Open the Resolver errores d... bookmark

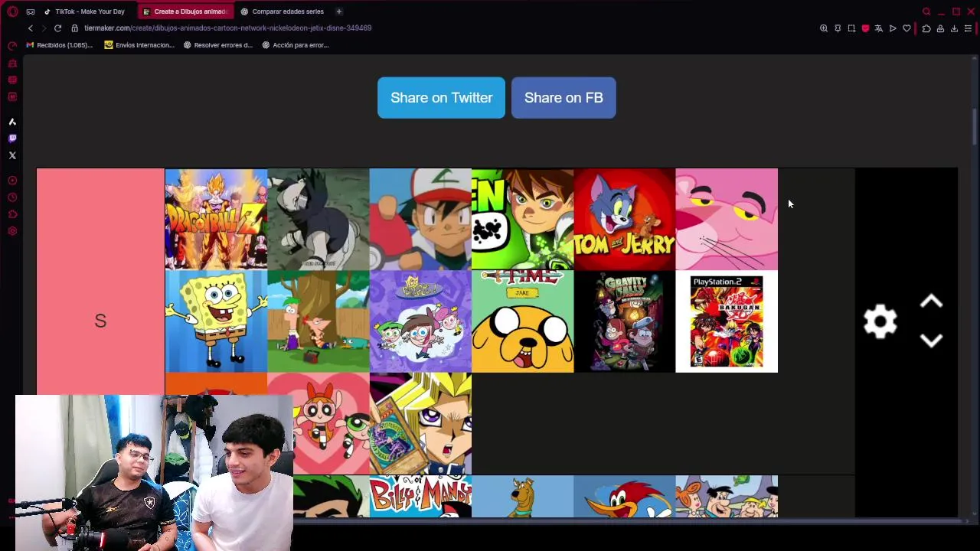point(218,45)
